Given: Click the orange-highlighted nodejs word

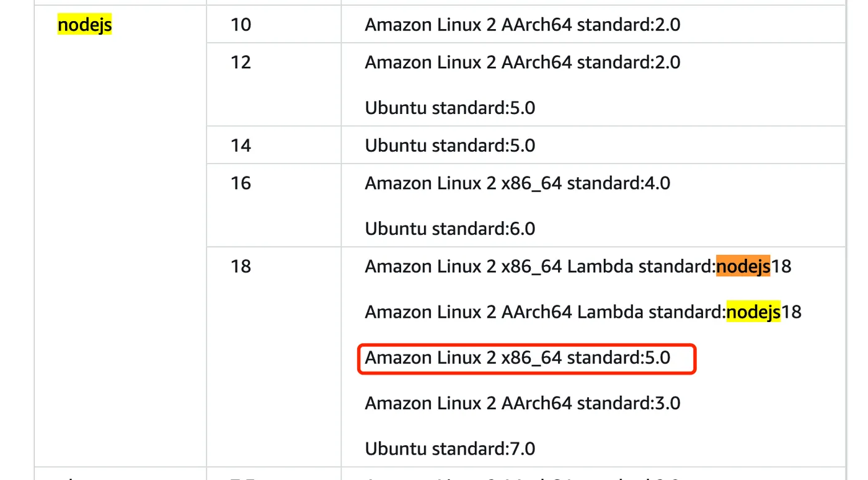Looking at the screenshot, I should pos(743,266).
